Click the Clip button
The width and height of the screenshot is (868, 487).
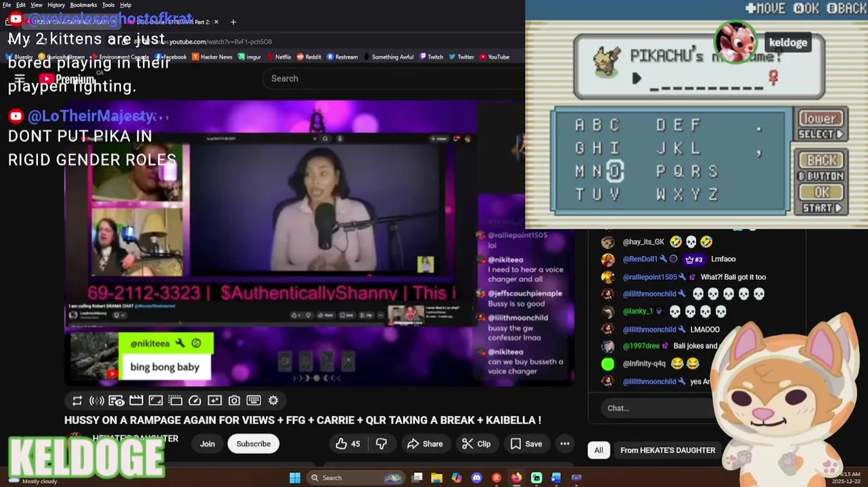click(x=476, y=444)
